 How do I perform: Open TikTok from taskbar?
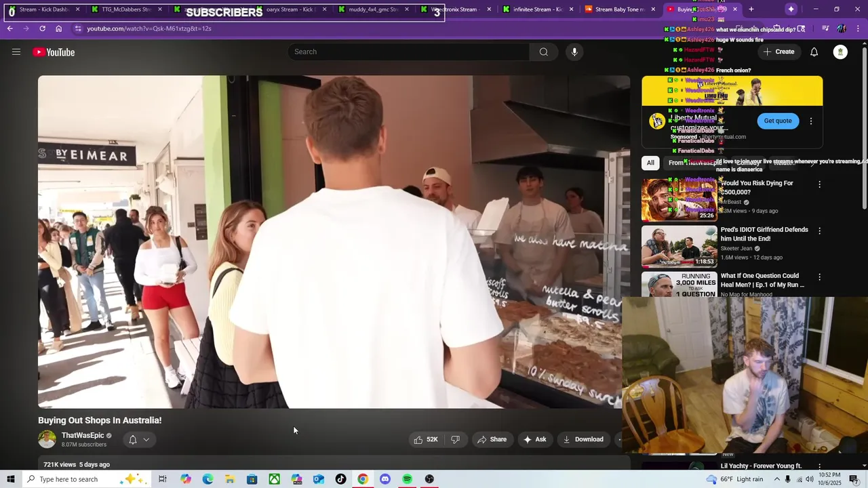pos(340,479)
